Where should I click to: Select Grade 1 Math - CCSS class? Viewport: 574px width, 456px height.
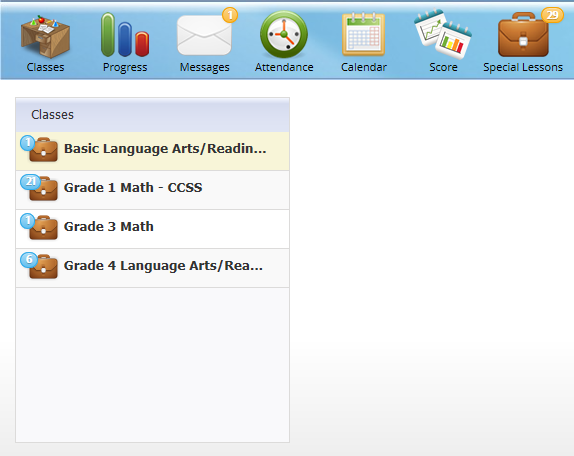point(153,190)
